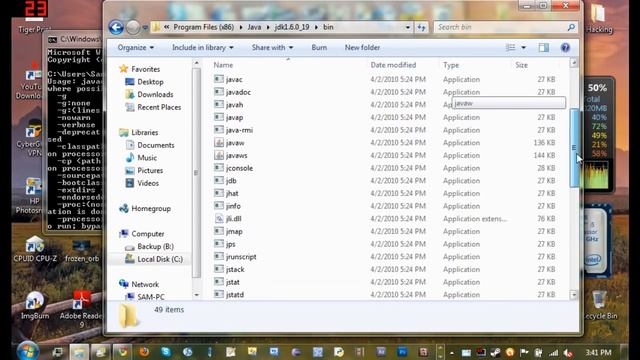
Task: Toggle the preview pane icon
Action: point(544,48)
